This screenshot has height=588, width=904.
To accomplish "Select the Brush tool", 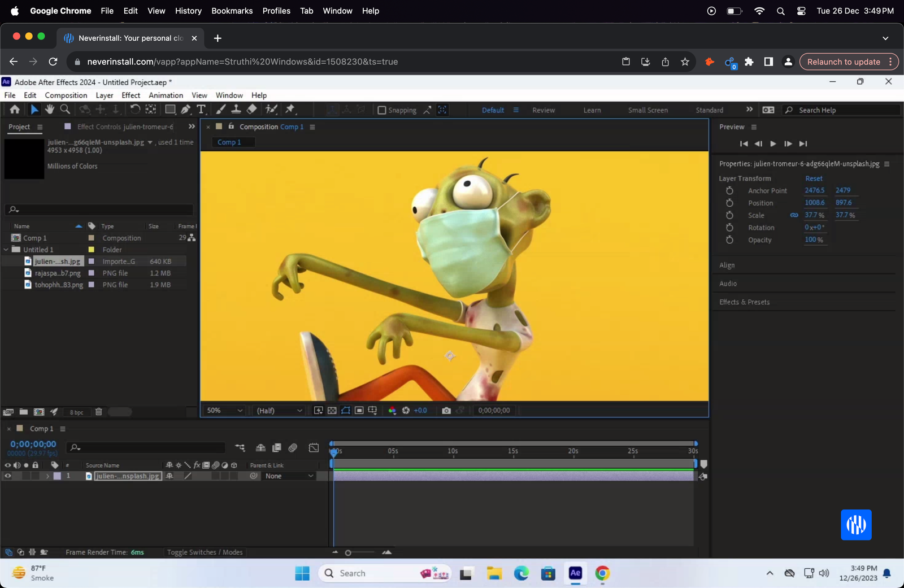I will (220, 109).
